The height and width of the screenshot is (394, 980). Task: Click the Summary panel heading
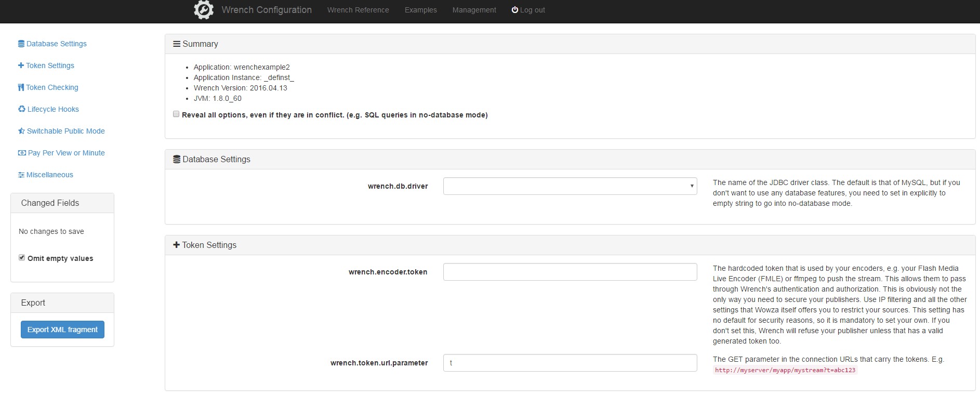[x=200, y=44]
